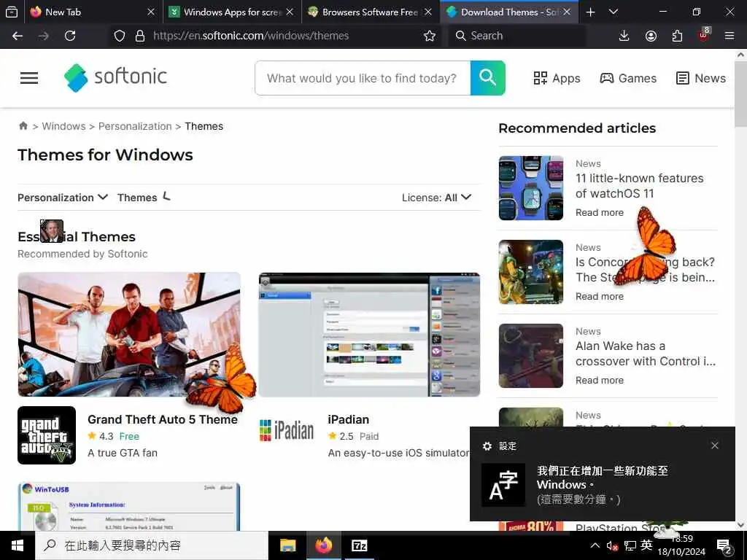Open the Apps menu in header
747x560 pixels.
[557, 78]
